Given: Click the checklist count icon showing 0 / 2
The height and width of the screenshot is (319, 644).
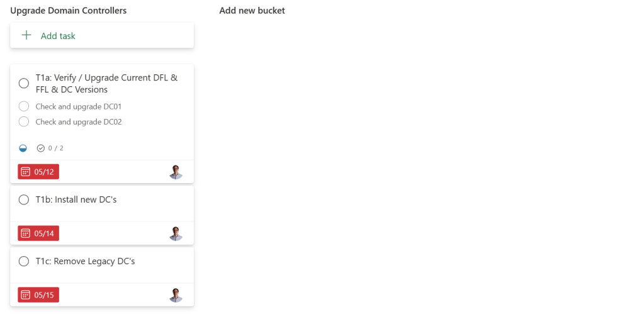Looking at the screenshot, I should (x=41, y=148).
